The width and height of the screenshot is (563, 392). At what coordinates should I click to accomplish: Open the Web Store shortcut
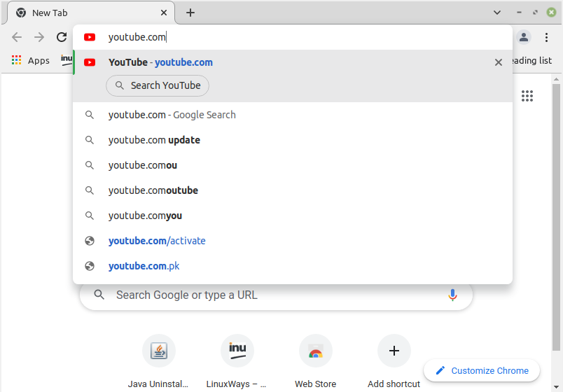point(316,361)
